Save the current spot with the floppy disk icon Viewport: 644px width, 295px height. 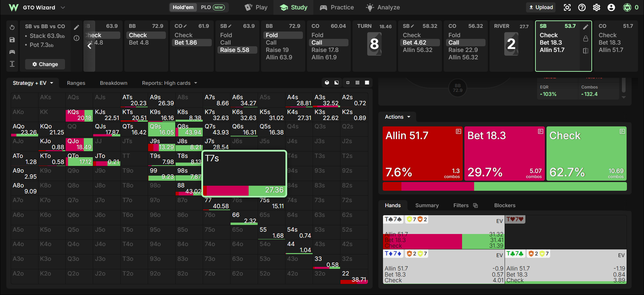pyautogui.click(x=12, y=40)
